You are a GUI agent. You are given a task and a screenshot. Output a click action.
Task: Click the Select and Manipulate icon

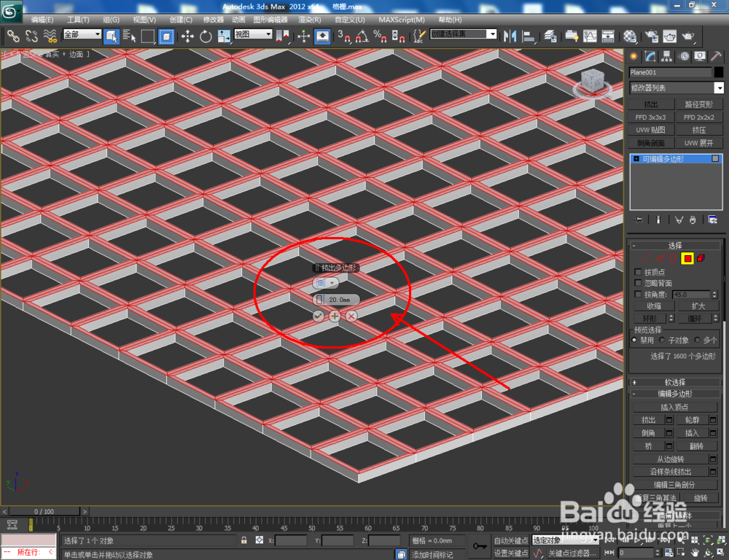[303, 36]
